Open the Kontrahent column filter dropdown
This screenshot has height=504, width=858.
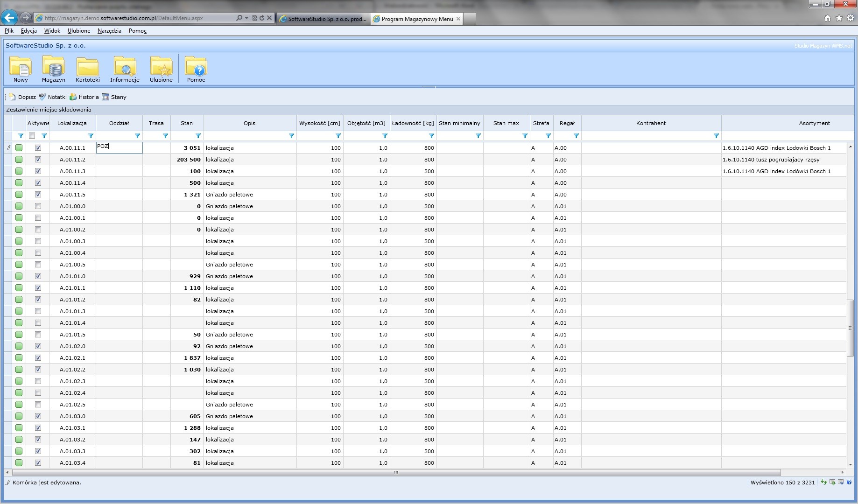[x=717, y=136]
